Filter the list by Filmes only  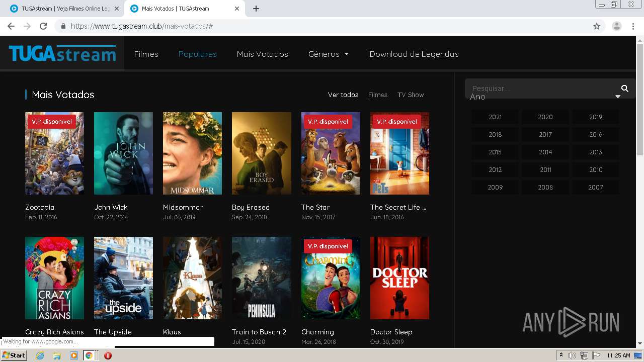click(x=378, y=95)
